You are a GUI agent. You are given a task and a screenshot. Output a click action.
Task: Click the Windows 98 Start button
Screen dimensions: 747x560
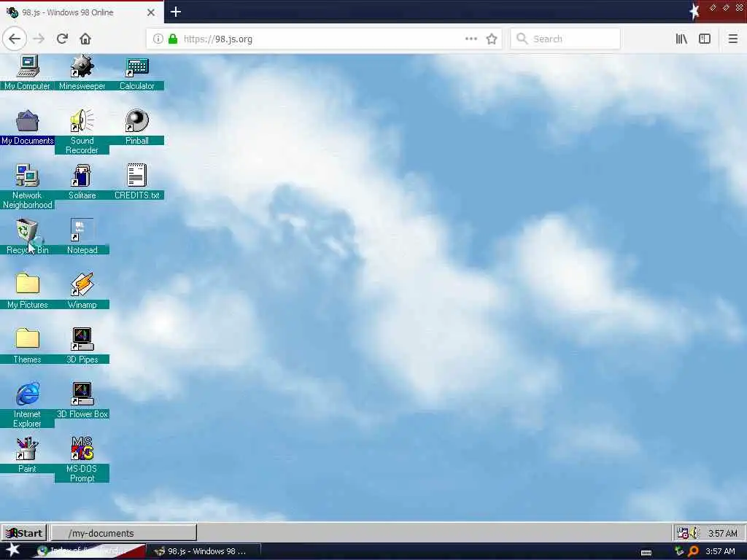24,533
